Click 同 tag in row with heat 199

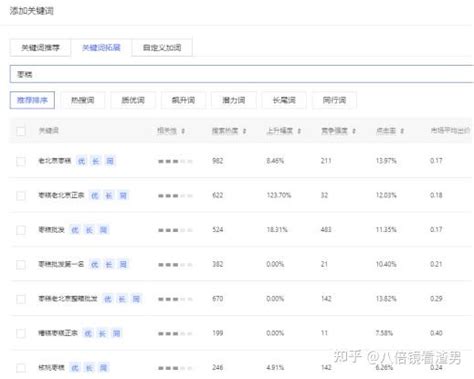point(116,333)
